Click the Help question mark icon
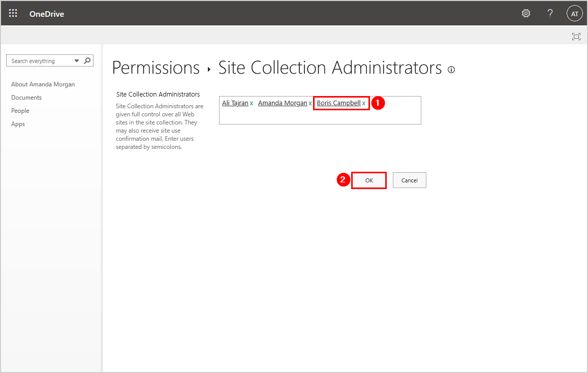 550,14
